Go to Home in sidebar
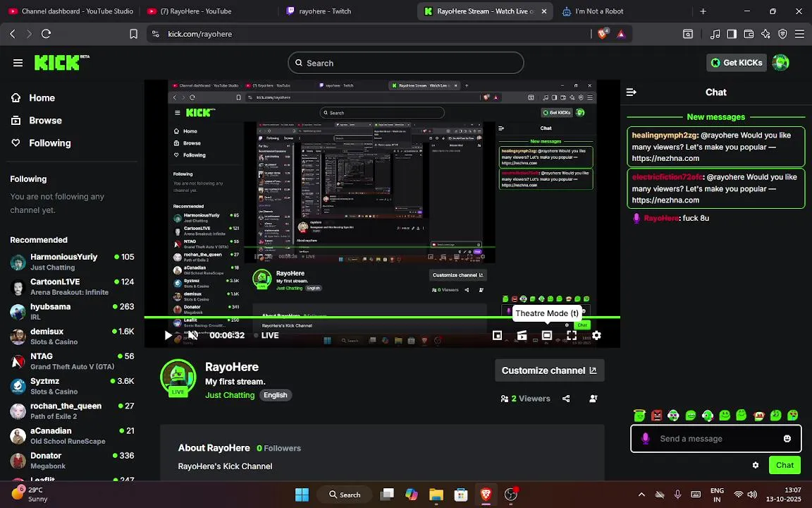812x508 pixels. (34, 98)
